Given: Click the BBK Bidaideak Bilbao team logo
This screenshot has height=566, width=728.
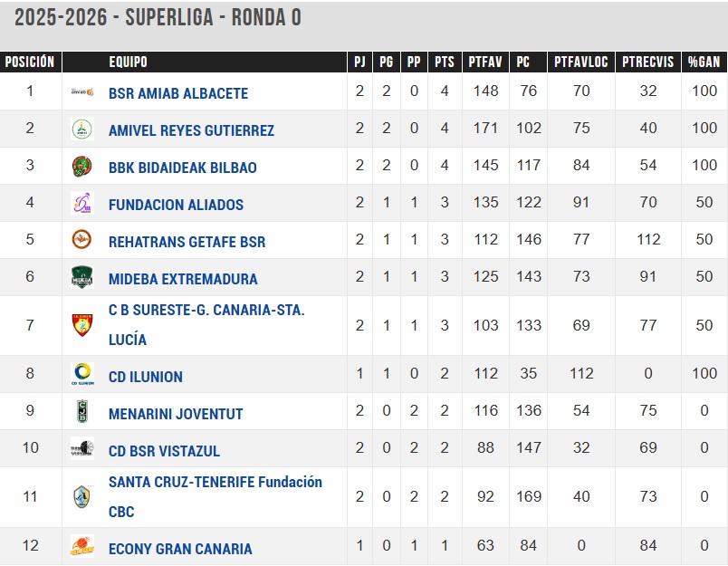Looking at the screenshot, I should (x=82, y=167).
